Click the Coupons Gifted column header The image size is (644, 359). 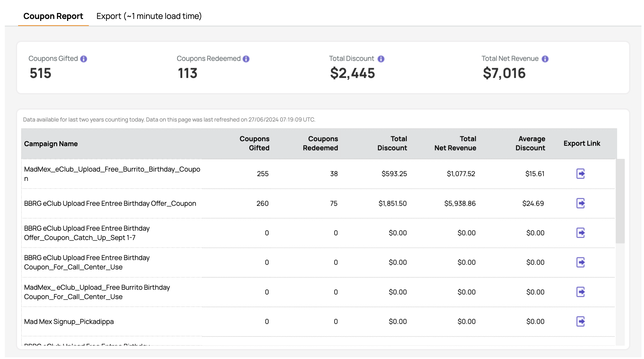pos(254,143)
